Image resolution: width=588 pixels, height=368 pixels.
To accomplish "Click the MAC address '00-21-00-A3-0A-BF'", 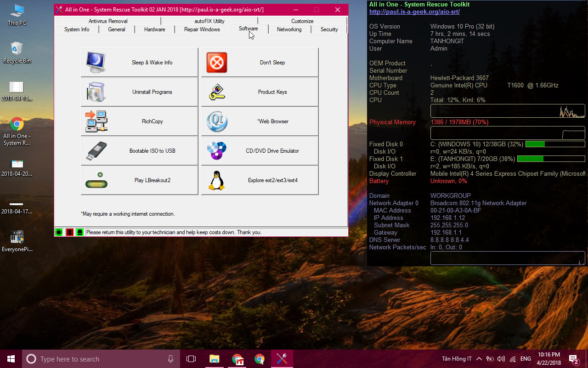I will click(456, 211).
